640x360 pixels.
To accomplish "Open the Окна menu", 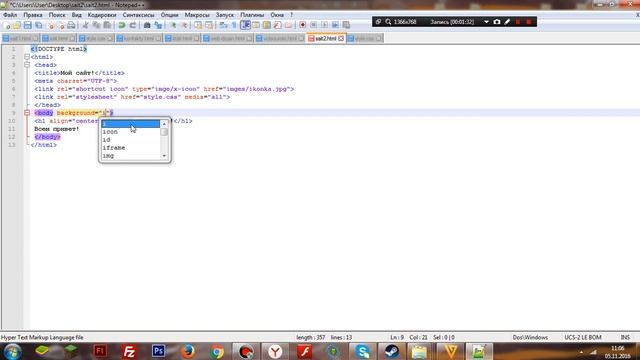I will [x=277, y=15].
